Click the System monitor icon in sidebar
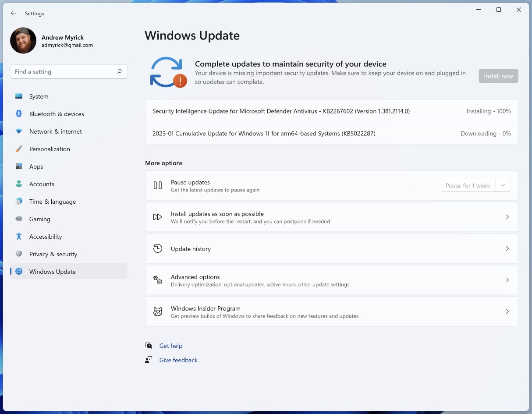Viewport: 532px width, 414px height. coord(19,96)
